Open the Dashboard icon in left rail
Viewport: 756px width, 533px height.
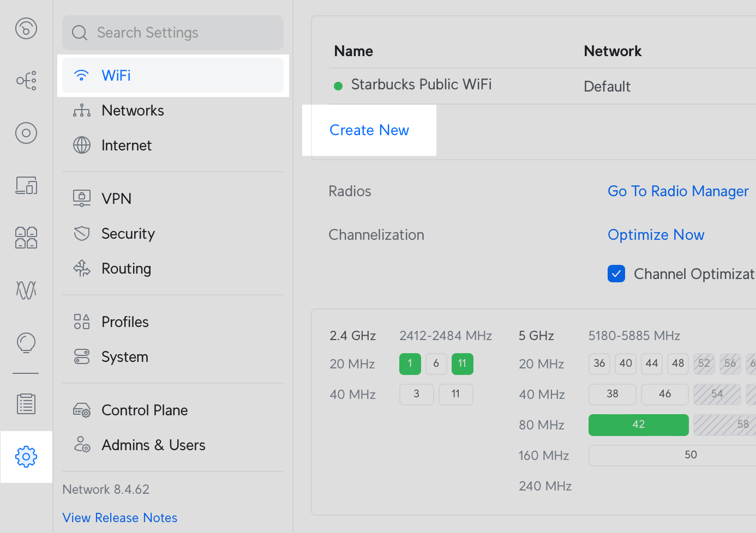tap(26, 28)
